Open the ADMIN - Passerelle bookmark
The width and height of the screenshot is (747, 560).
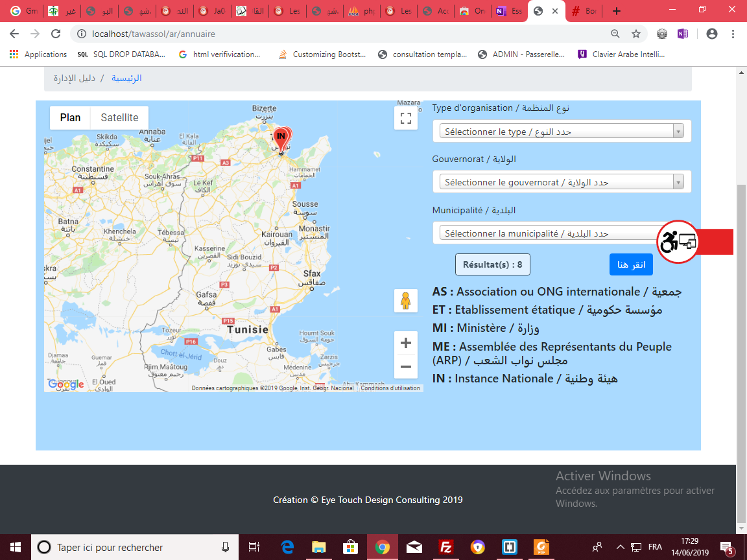tap(521, 54)
